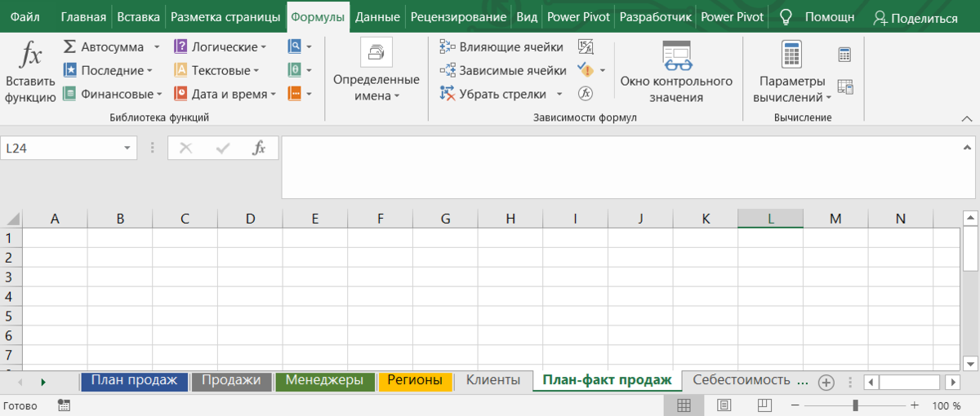Select the Менеджеры sheet tab
Image resolution: width=980 pixels, height=416 pixels.
(x=324, y=381)
